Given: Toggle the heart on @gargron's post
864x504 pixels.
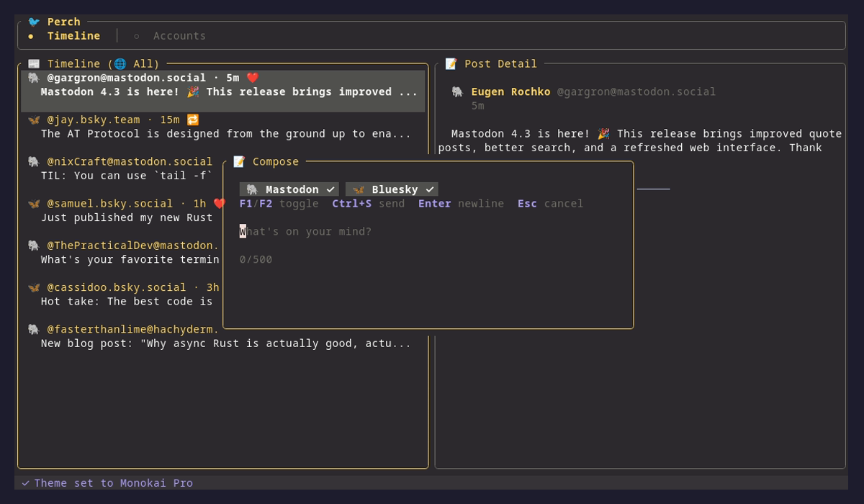Looking at the screenshot, I should 253,78.
